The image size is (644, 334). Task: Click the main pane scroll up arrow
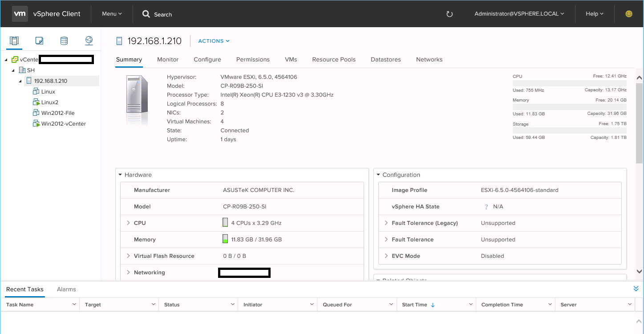click(640, 77)
